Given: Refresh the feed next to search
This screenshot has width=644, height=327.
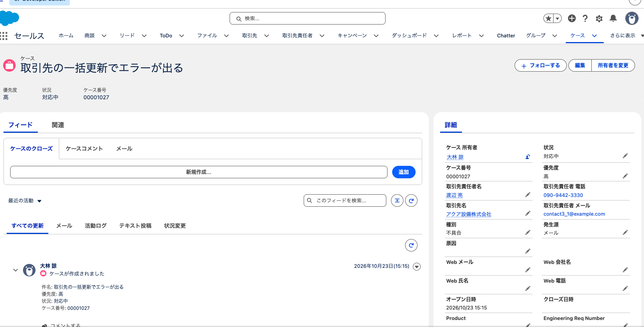Looking at the screenshot, I should (x=411, y=200).
